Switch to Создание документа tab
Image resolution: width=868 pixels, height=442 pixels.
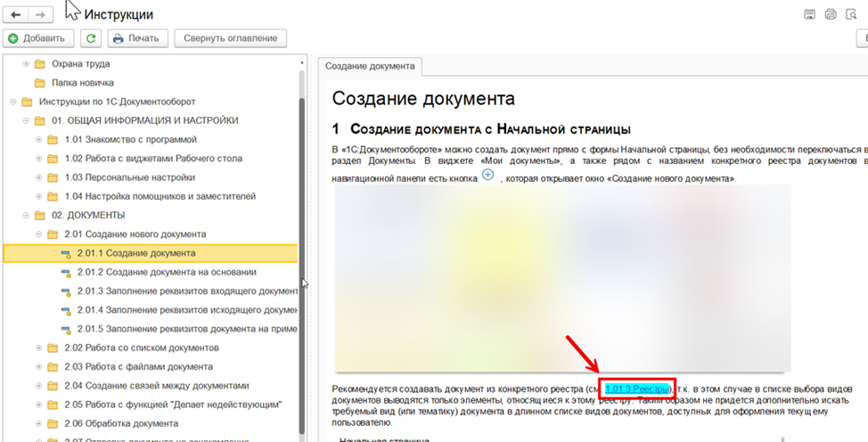pos(370,66)
